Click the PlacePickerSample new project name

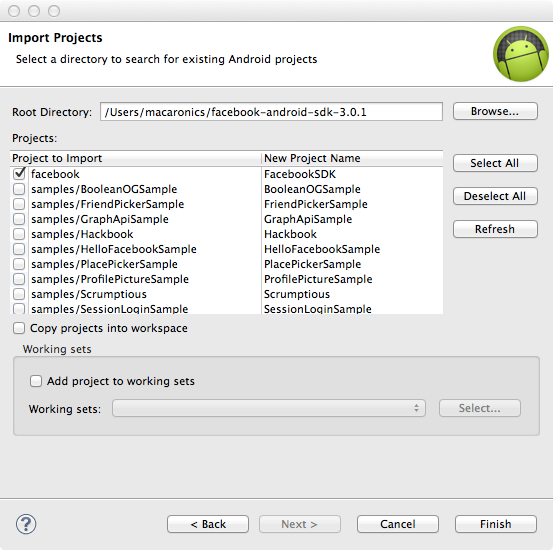click(312, 264)
